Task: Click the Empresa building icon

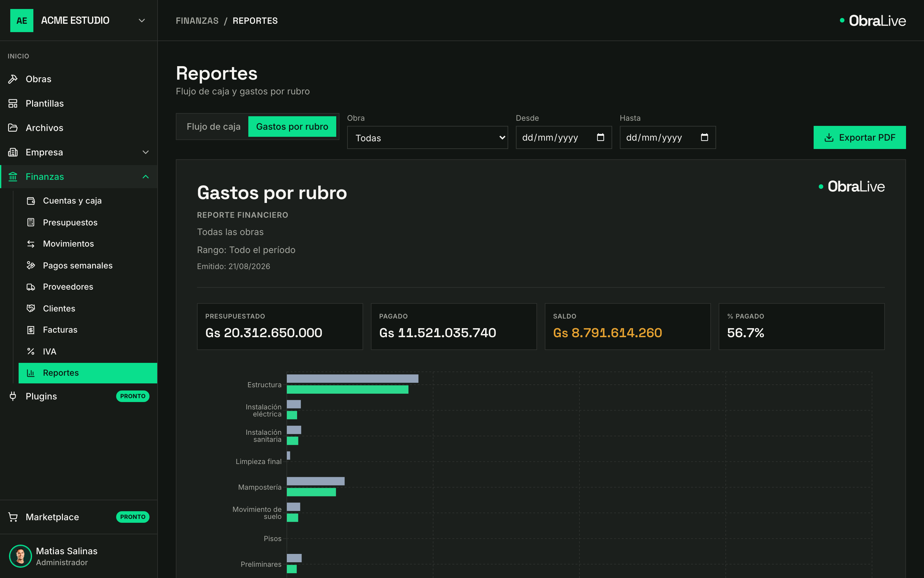Action: [x=13, y=152]
